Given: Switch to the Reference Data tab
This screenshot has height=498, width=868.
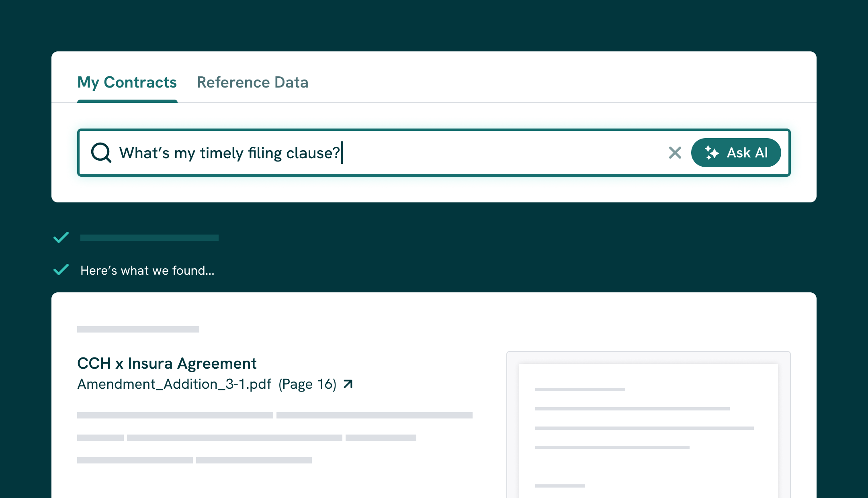Looking at the screenshot, I should [x=252, y=82].
